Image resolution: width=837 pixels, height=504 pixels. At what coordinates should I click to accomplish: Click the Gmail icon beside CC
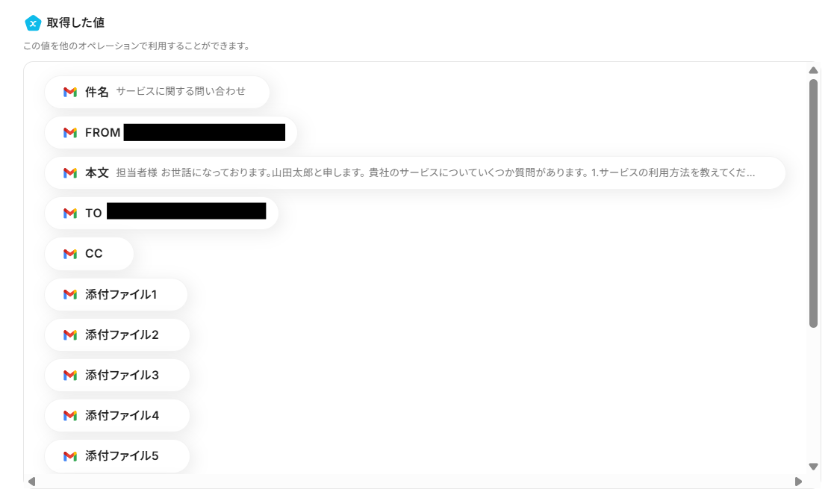click(70, 254)
